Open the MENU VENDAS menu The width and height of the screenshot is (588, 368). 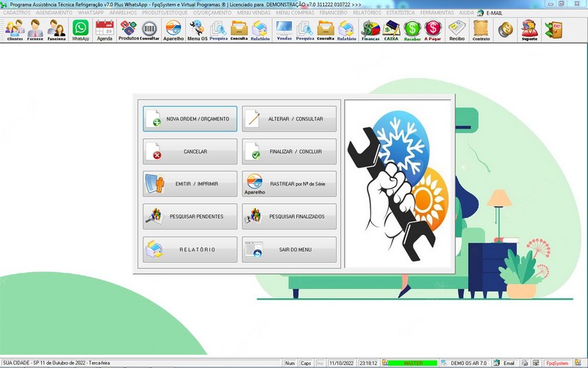click(254, 13)
